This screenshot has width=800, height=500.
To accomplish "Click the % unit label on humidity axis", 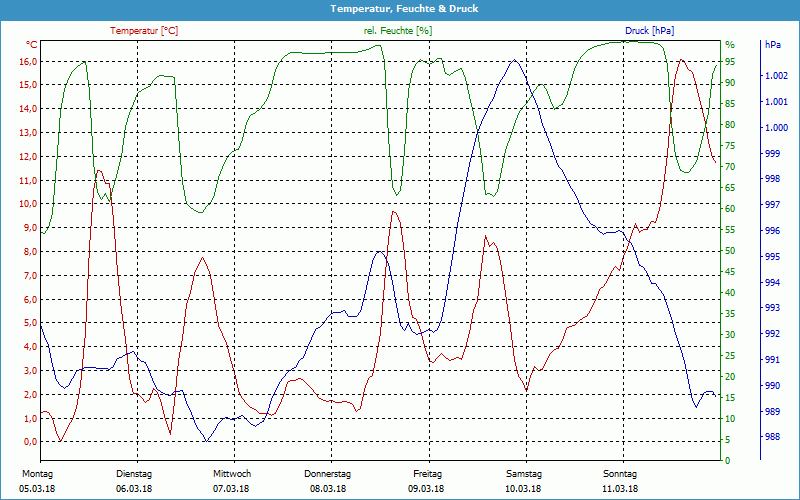I will (x=729, y=45).
